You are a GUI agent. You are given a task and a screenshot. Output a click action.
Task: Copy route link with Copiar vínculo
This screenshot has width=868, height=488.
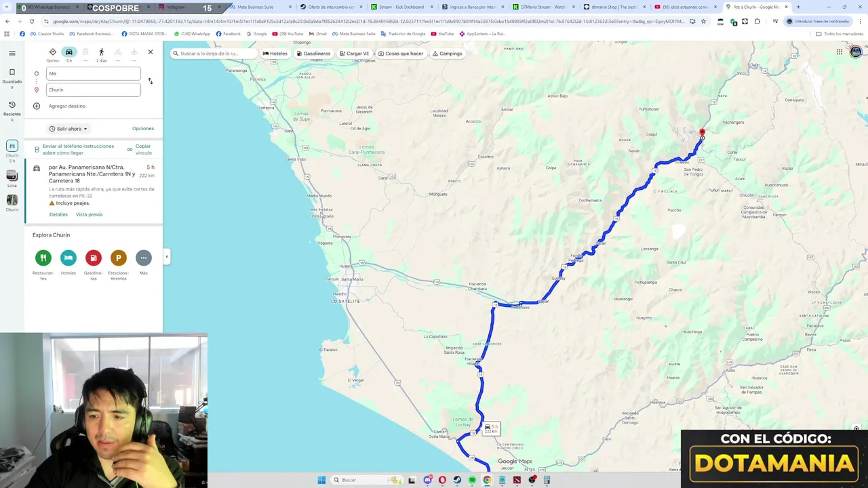pyautogui.click(x=140, y=149)
